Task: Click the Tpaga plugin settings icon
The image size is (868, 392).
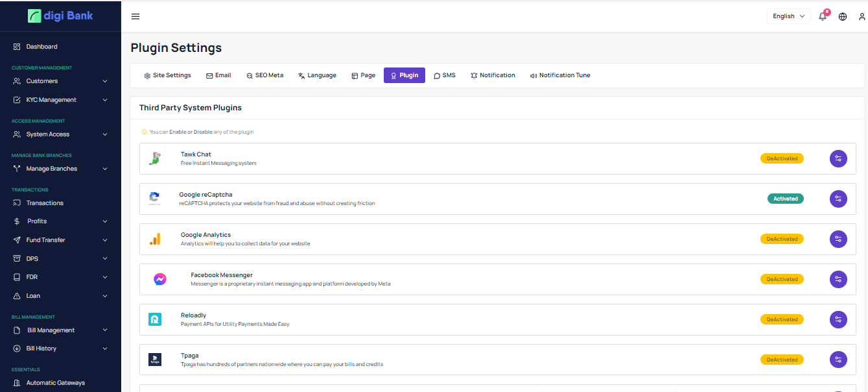Action: tap(838, 360)
